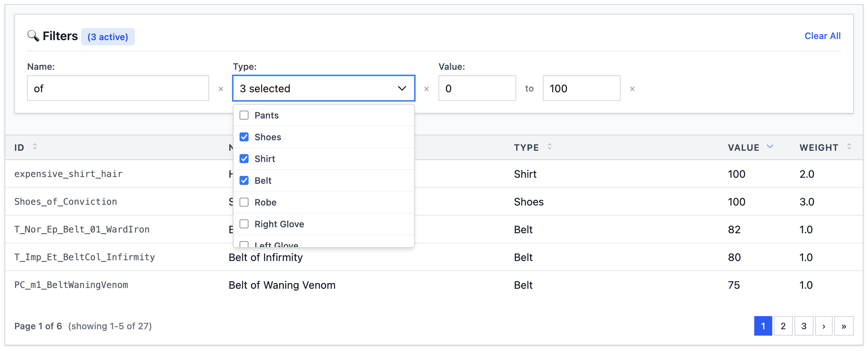868x351 pixels.
Task: Clear the Name filter using its × icon
Action: click(x=220, y=89)
